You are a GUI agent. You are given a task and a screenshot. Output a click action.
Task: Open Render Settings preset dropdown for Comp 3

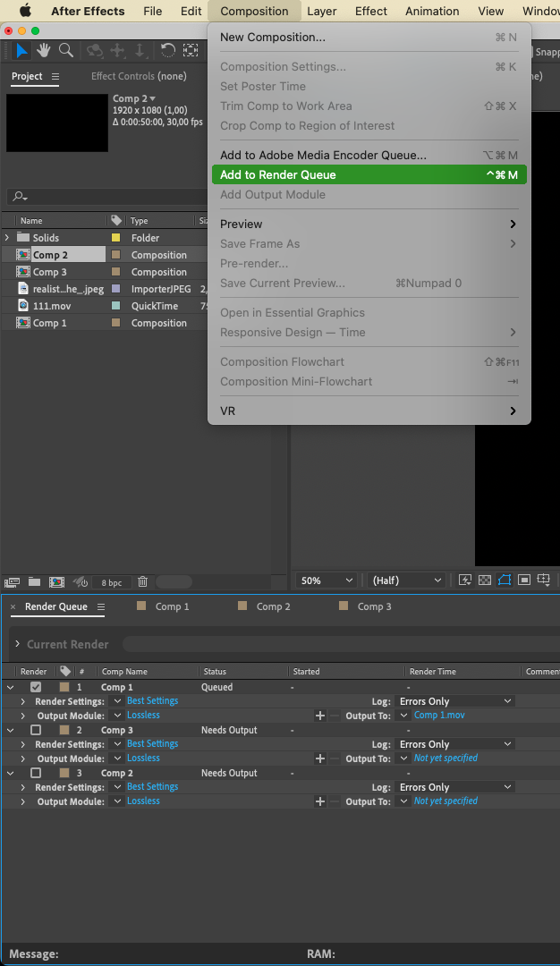(x=117, y=744)
